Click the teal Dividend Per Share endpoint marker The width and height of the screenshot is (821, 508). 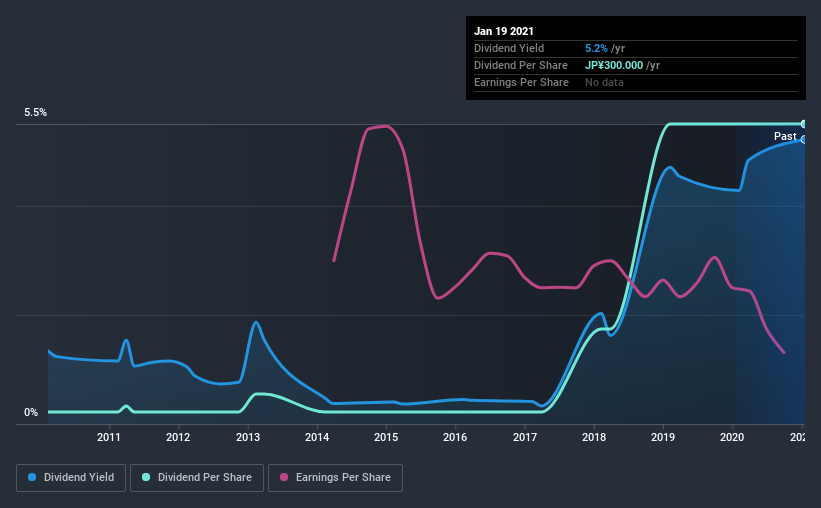point(803,124)
